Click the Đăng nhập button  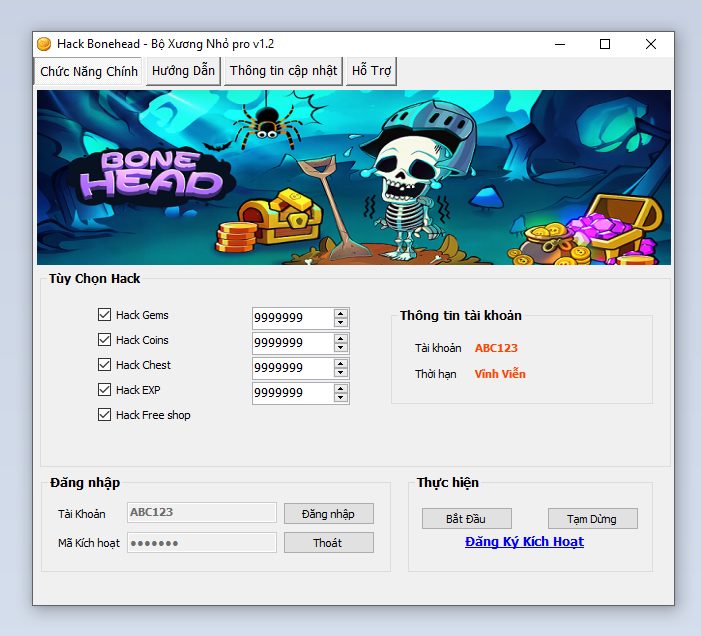328,514
